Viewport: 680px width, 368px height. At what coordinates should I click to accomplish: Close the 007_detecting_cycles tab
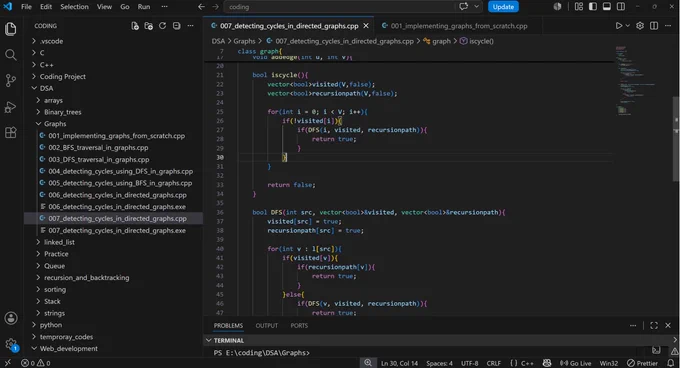(x=366, y=26)
